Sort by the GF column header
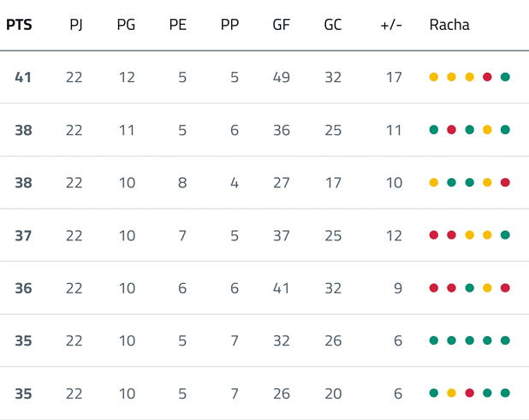This screenshot has width=529, height=420. 281,25
